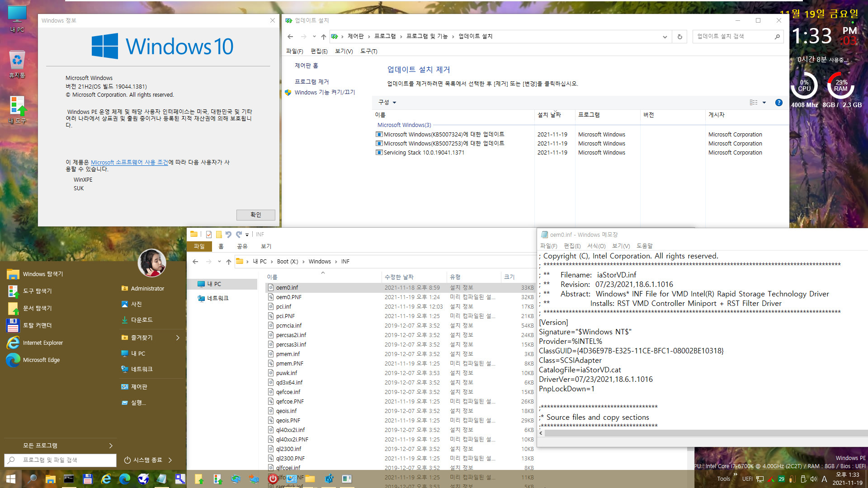Open quick access toolbar customize dropdown in INF

tap(247, 235)
